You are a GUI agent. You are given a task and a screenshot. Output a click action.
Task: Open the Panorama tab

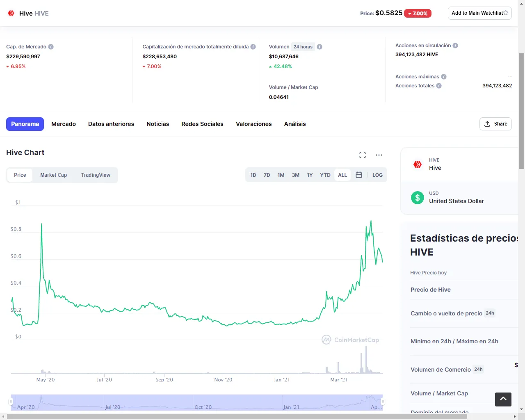(25, 124)
